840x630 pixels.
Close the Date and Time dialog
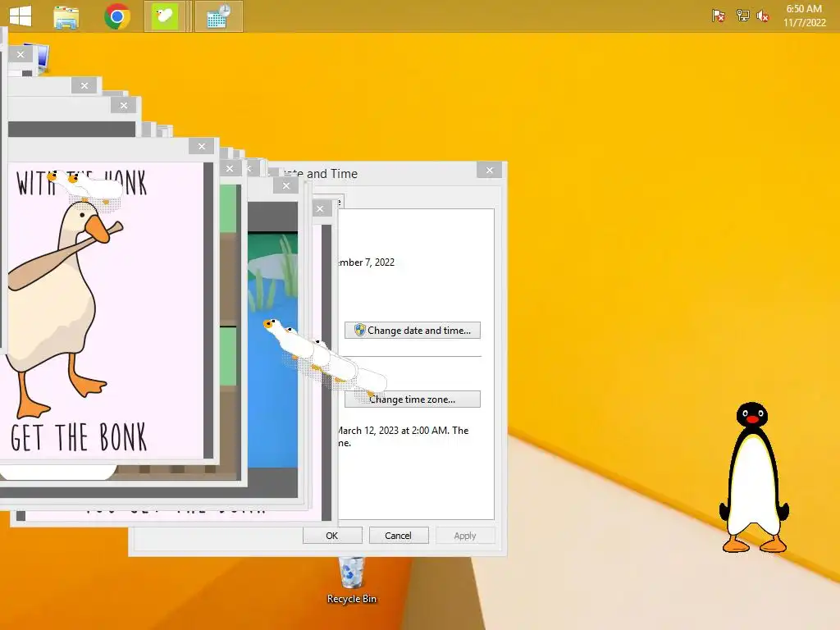490,171
